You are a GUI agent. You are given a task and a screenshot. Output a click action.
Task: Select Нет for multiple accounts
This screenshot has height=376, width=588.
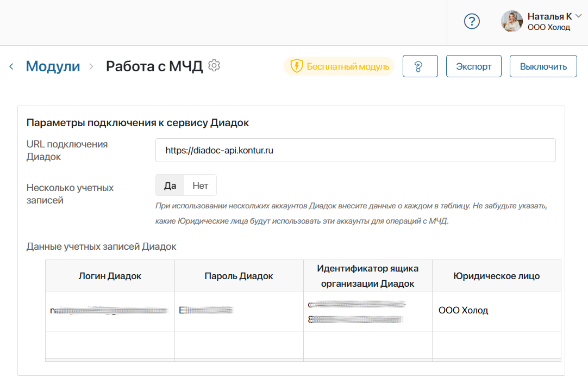point(200,185)
